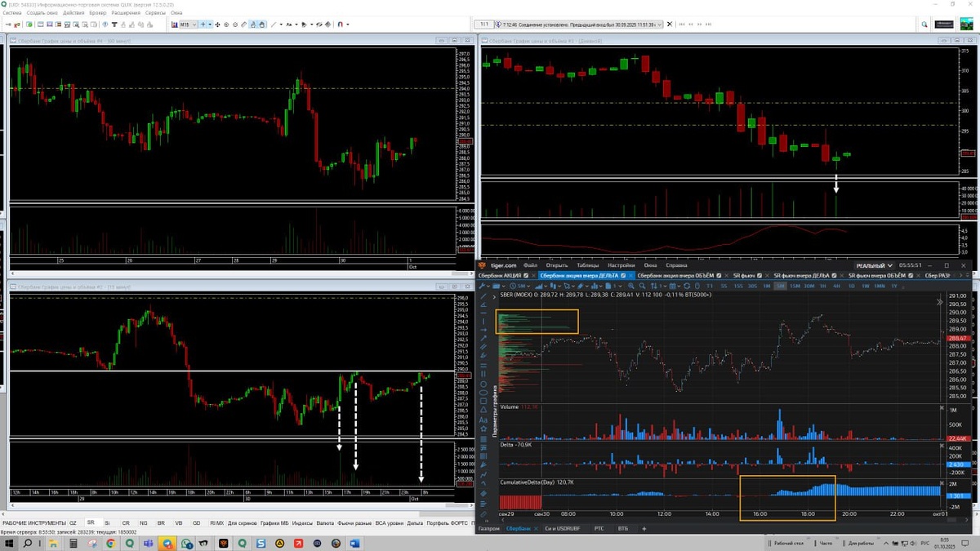This screenshot has width=980, height=551.
Task: Select the hand pan tool in QUIK
Action: [262, 24]
